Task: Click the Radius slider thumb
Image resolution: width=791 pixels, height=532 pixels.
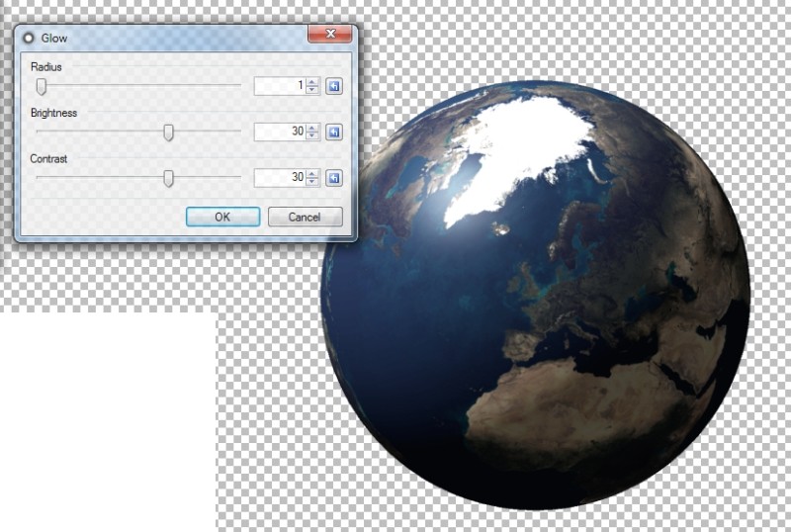Action: tap(42, 86)
